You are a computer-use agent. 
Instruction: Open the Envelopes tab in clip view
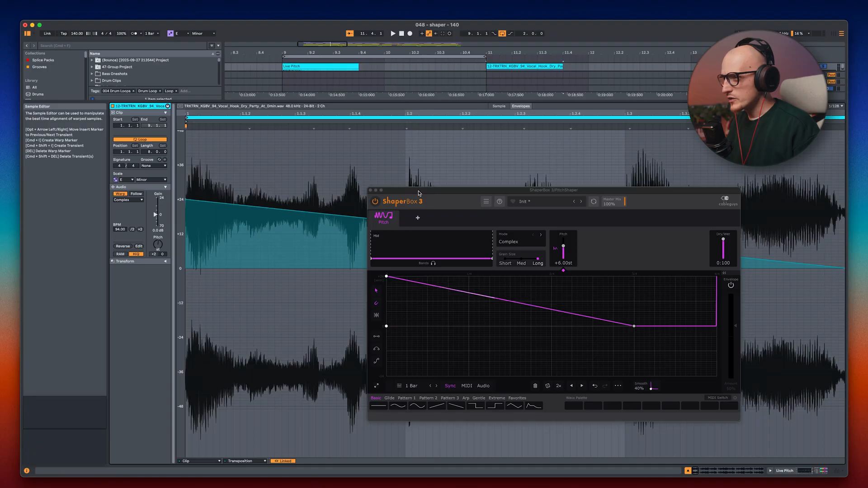[x=520, y=106]
